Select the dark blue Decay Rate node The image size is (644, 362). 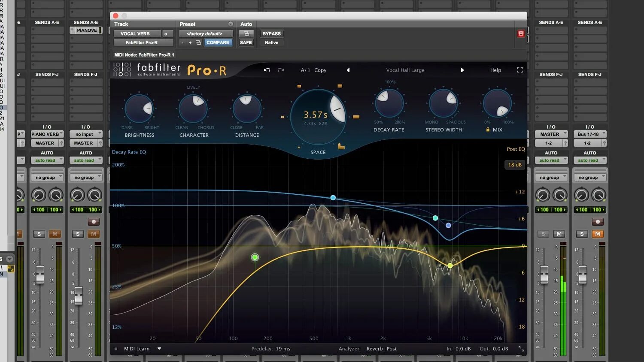(x=448, y=225)
